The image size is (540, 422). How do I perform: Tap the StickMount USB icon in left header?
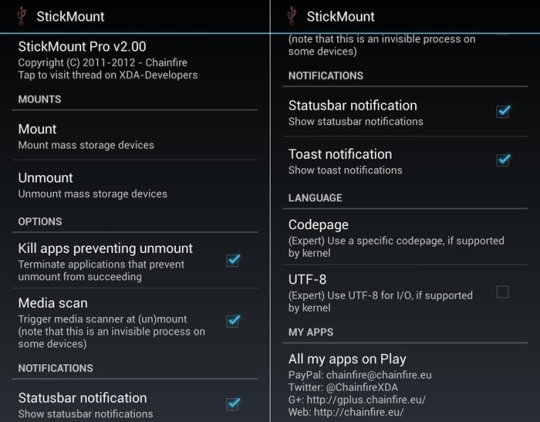click(22, 16)
